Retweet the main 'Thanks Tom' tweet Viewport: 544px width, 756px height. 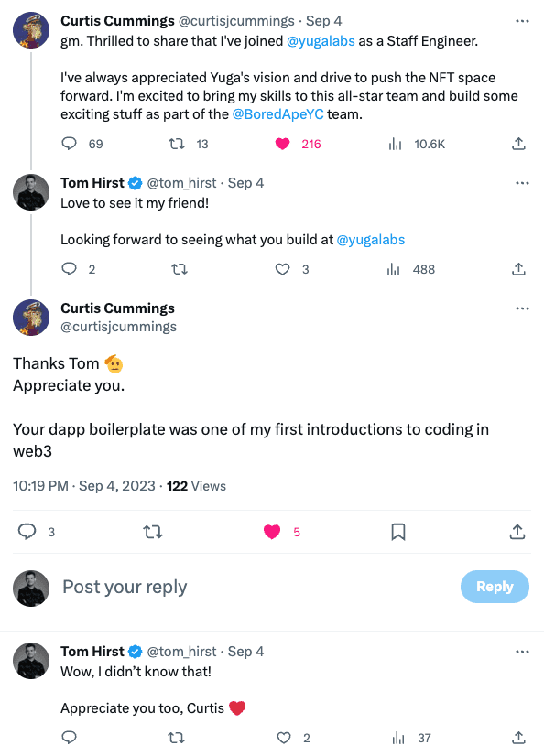click(153, 532)
